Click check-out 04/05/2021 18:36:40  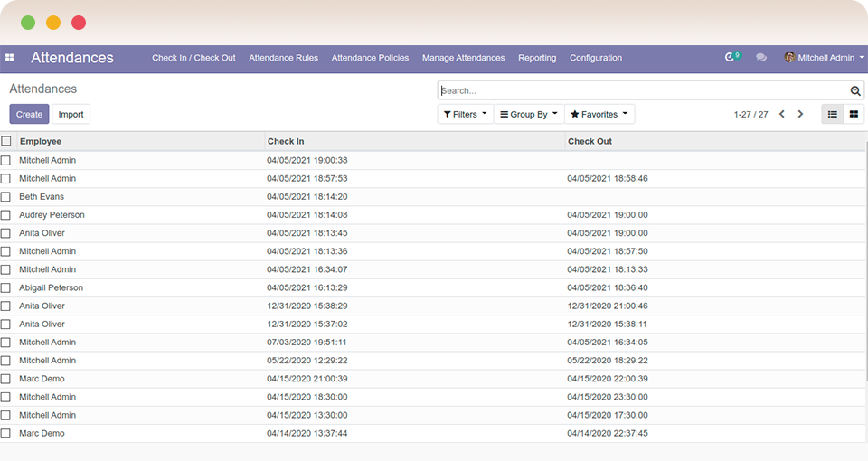[608, 287]
